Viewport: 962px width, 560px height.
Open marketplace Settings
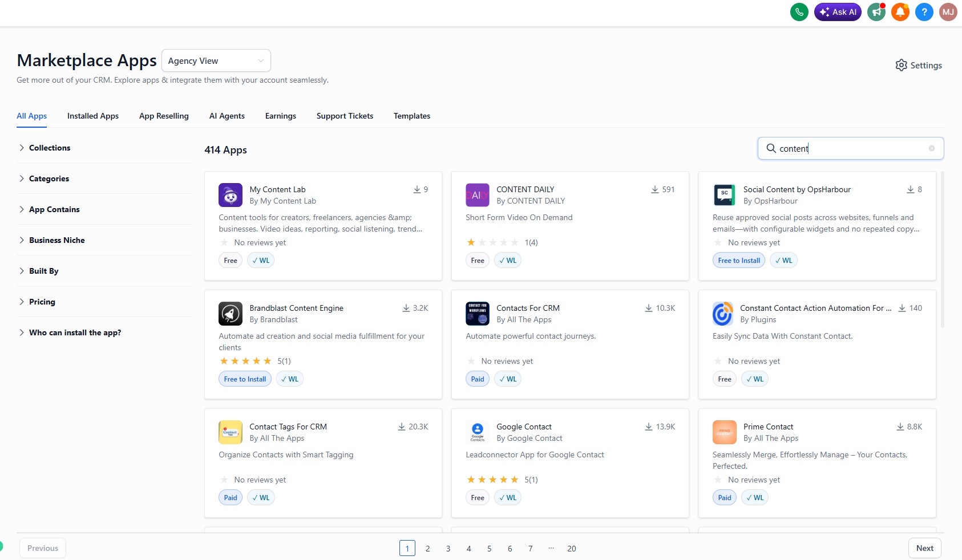(x=919, y=65)
